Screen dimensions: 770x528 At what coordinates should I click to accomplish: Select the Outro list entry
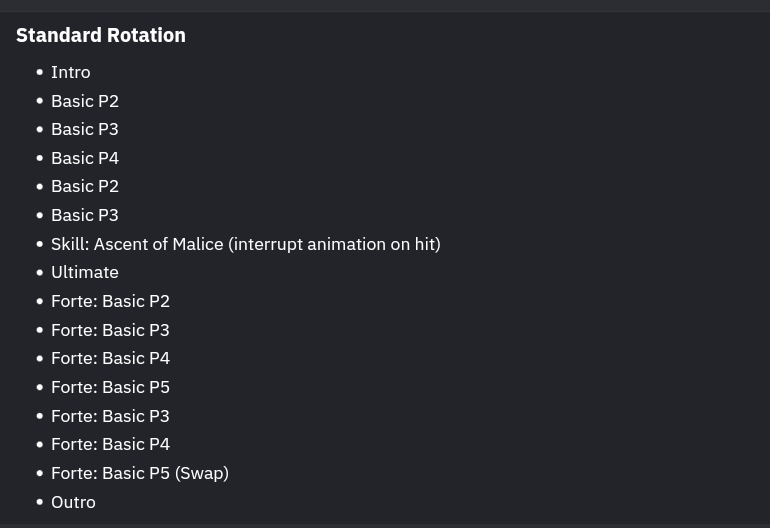73,502
